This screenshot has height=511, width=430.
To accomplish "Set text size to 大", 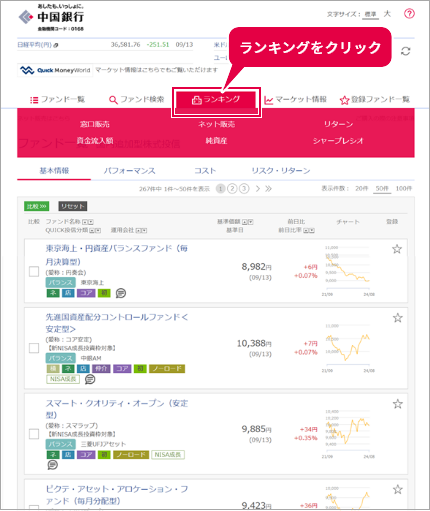I will (387, 14).
